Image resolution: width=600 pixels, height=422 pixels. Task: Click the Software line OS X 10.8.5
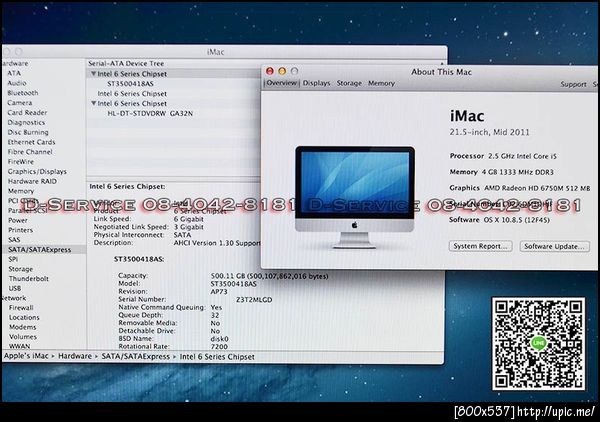(x=500, y=220)
